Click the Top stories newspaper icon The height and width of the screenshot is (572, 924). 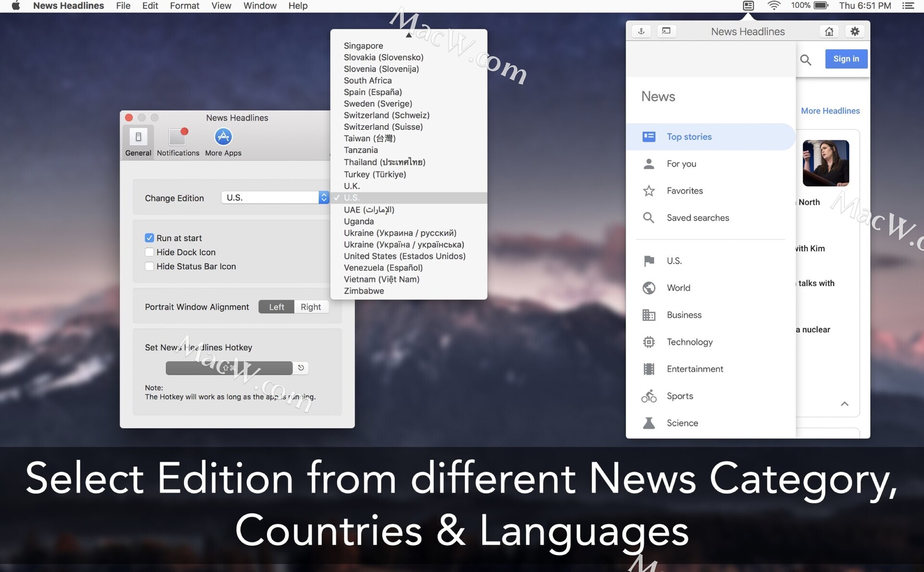click(649, 137)
